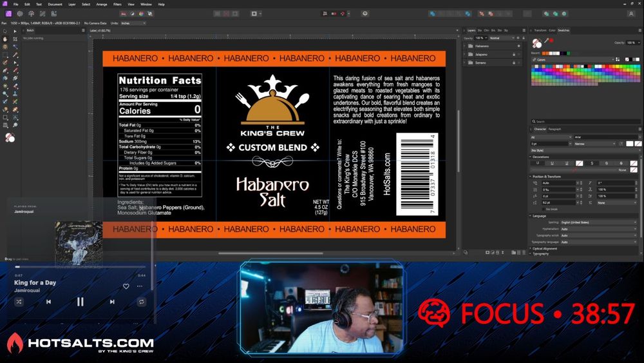644x363 pixels.
Task: Add a new group folder in Layers panel
Action: pos(514,252)
